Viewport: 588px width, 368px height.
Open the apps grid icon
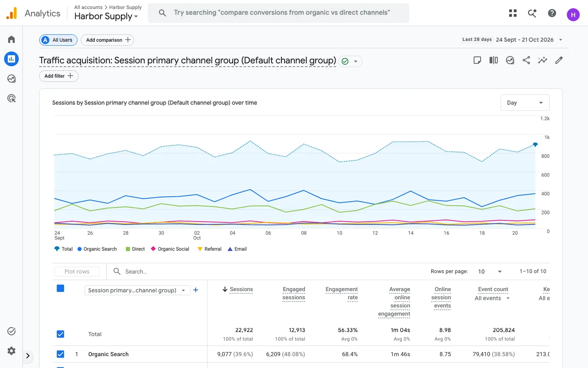tap(513, 13)
